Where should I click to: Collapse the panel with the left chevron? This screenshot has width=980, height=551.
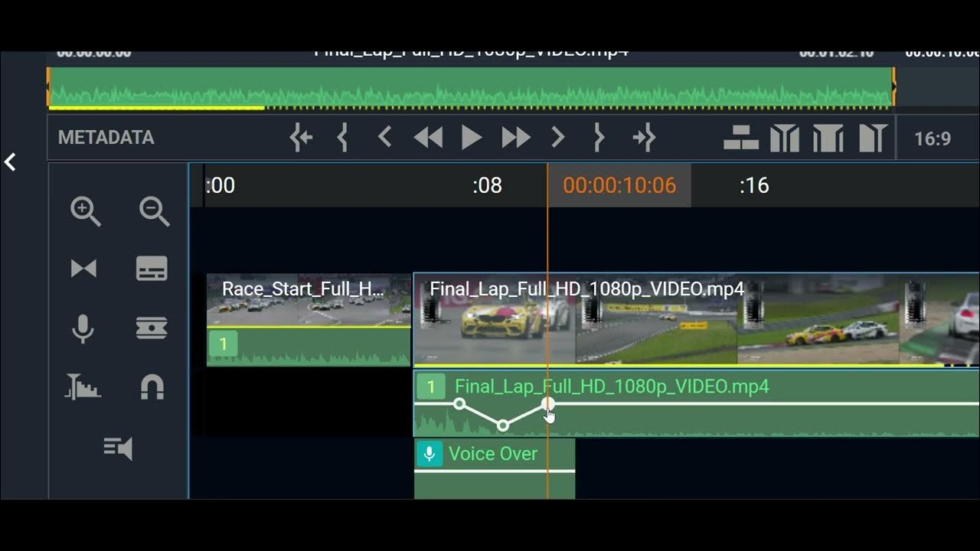click(10, 162)
